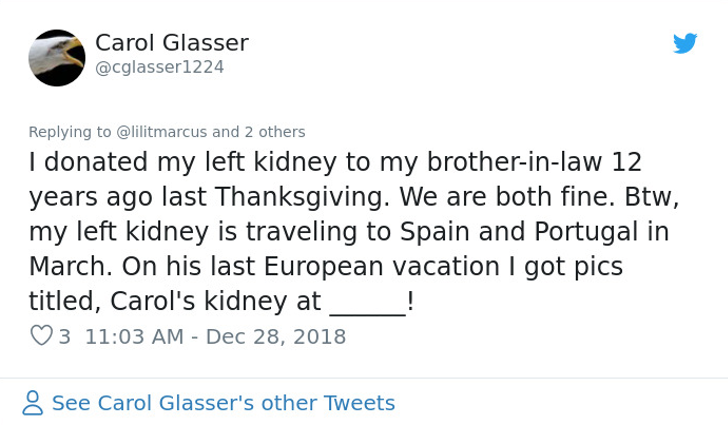Click the person silhouette icon
Viewport: 728px width, 425px height.
pyautogui.click(x=32, y=403)
